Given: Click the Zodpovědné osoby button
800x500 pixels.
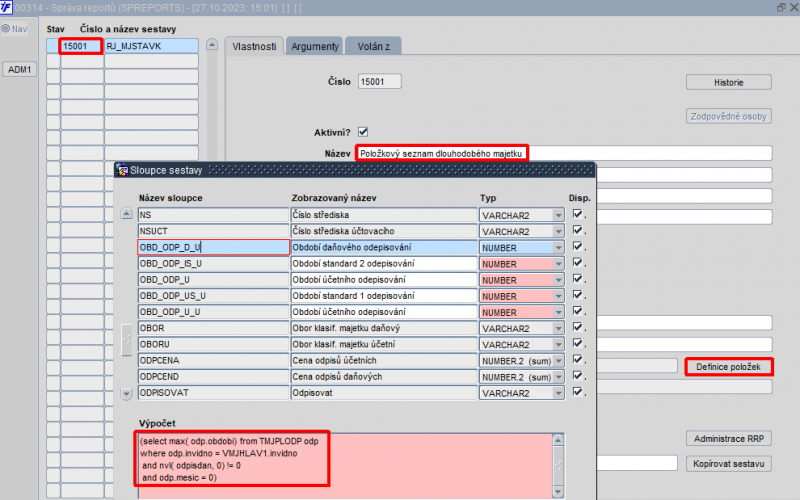Looking at the screenshot, I should coord(729,116).
